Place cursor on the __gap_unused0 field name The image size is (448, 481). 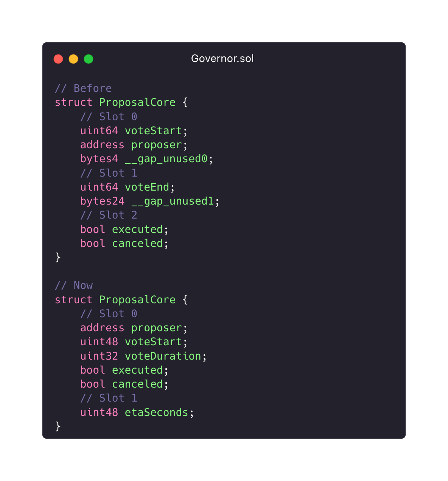click(x=166, y=159)
